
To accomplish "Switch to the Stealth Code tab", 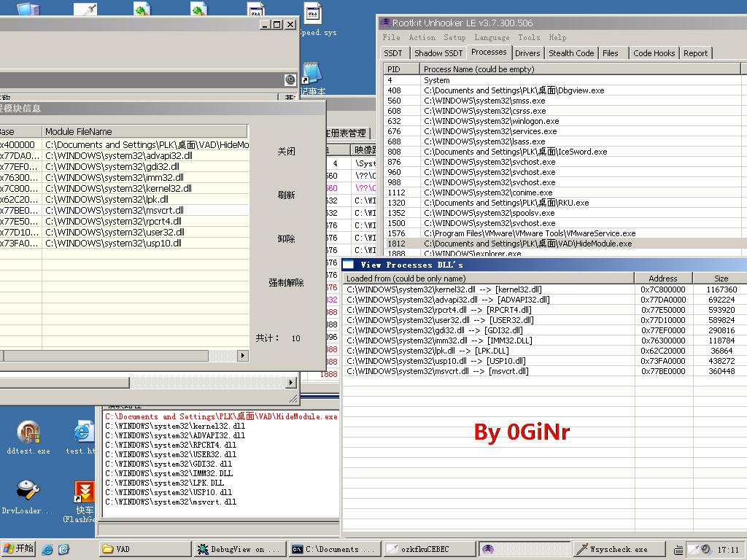I will [571, 53].
